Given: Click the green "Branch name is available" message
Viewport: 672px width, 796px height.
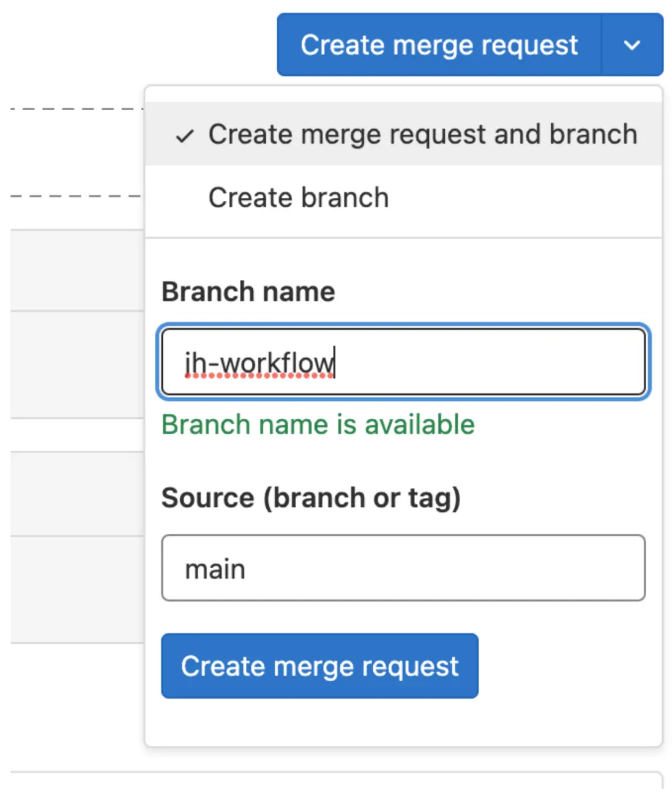Looking at the screenshot, I should [318, 424].
